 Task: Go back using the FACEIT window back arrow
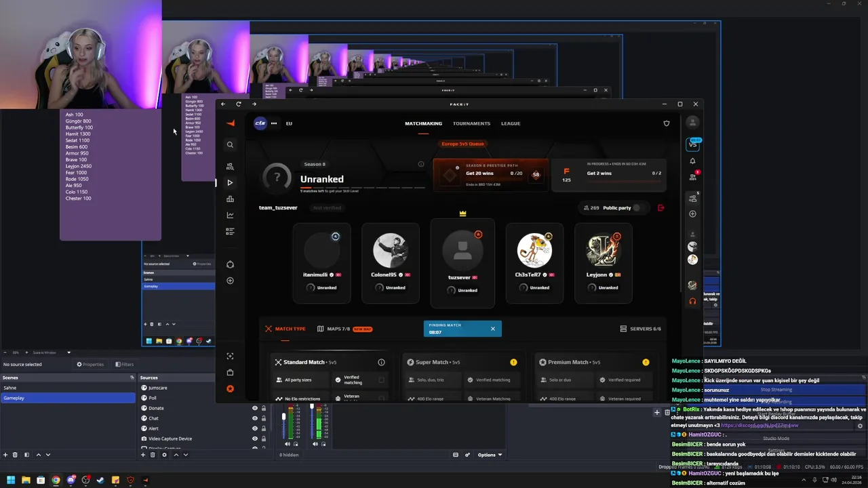(223, 104)
